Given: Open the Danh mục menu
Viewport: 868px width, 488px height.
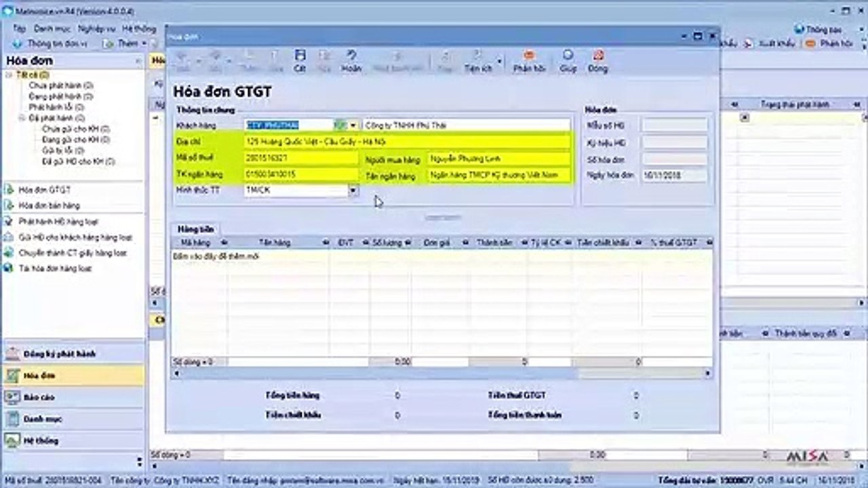Looking at the screenshot, I should (53, 29).
